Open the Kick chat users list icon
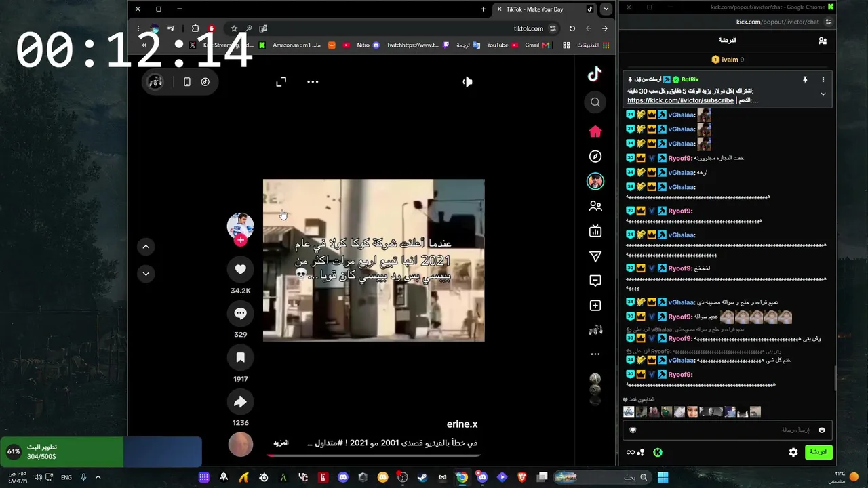This screenshot has height=488, width=868. point(823,41)
